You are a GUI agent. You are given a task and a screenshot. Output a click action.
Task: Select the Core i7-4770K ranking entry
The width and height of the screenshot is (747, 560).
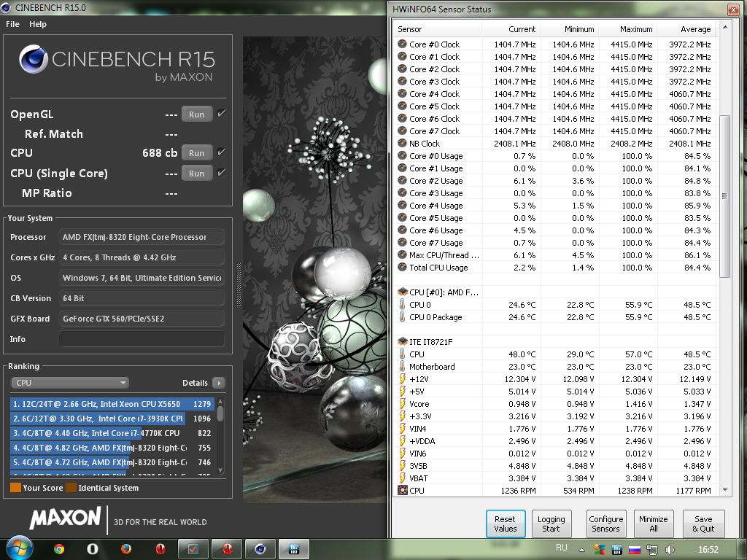tap(112, 433)
